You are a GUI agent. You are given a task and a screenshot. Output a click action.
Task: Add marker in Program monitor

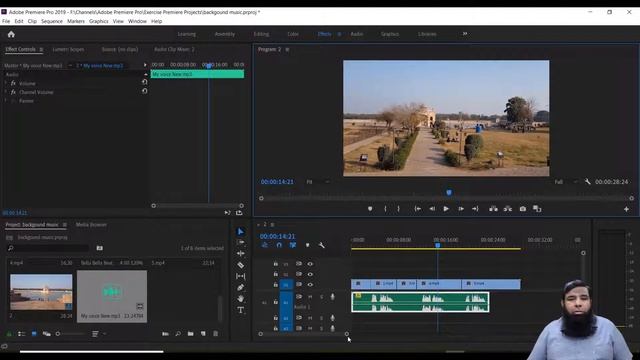pyautogui.click(x=370, y=209)
